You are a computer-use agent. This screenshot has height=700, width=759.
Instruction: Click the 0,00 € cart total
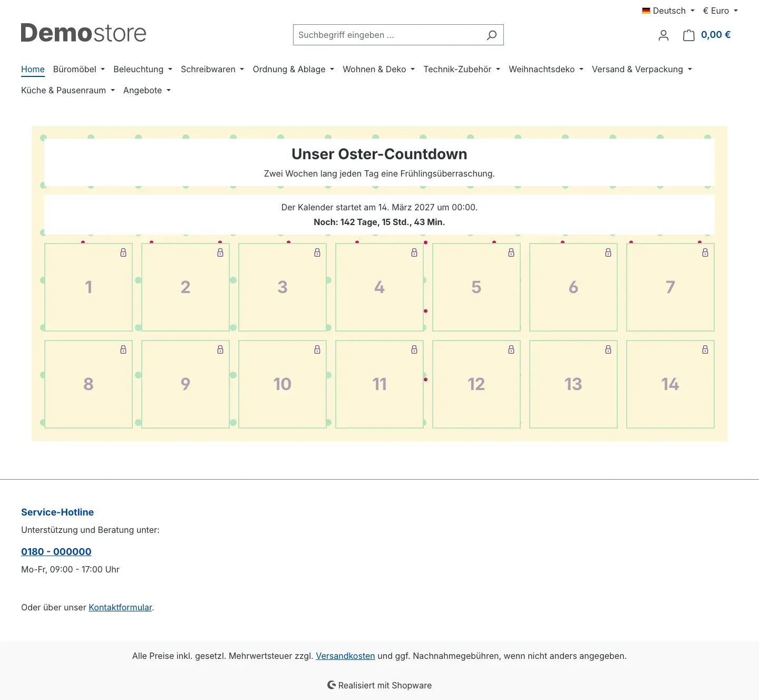point(716,35)
